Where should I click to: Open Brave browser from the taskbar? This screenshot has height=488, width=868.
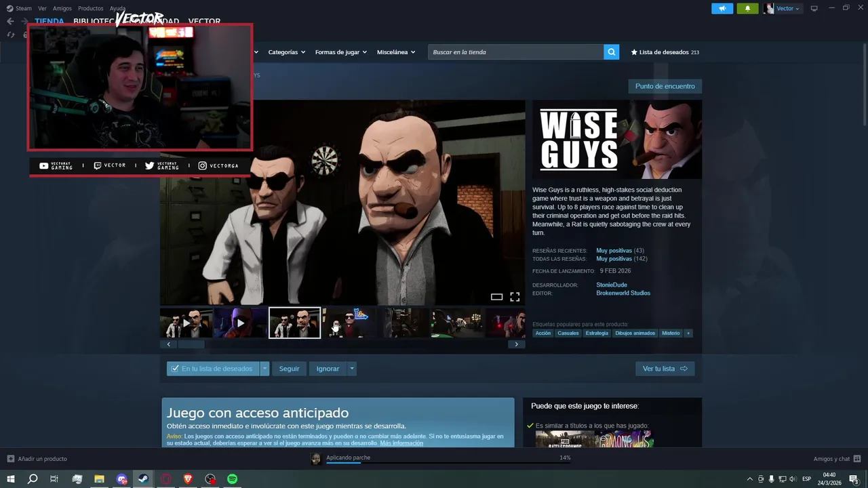coord(187,479)
